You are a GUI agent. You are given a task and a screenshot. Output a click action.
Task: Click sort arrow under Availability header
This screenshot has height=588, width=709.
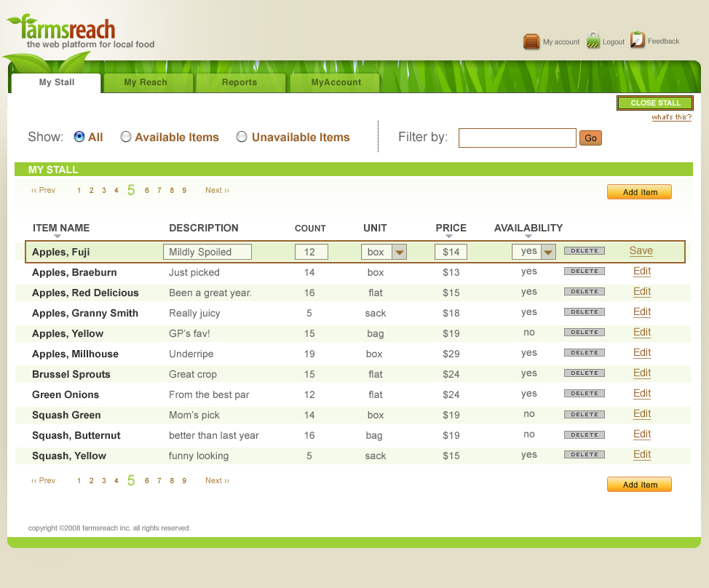pyautogui.click(x=528, y=237)
